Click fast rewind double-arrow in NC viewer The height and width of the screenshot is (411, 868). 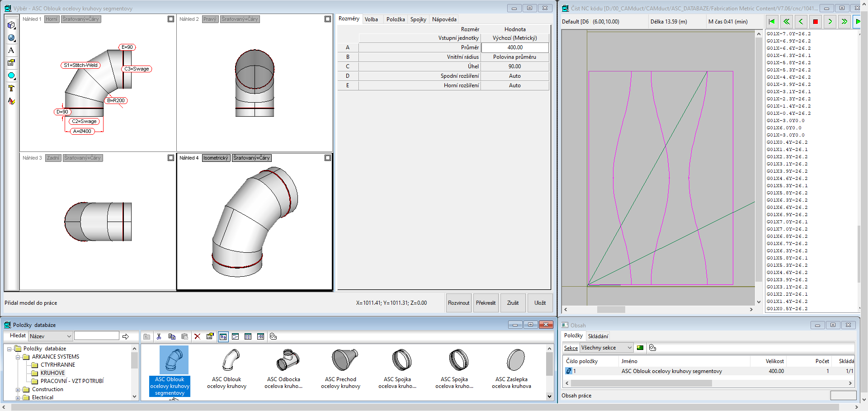click(786, 21)
